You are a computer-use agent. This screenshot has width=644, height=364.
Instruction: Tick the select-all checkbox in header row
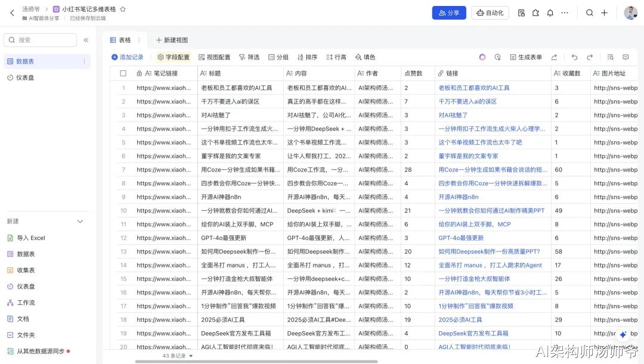click(123, 73)
